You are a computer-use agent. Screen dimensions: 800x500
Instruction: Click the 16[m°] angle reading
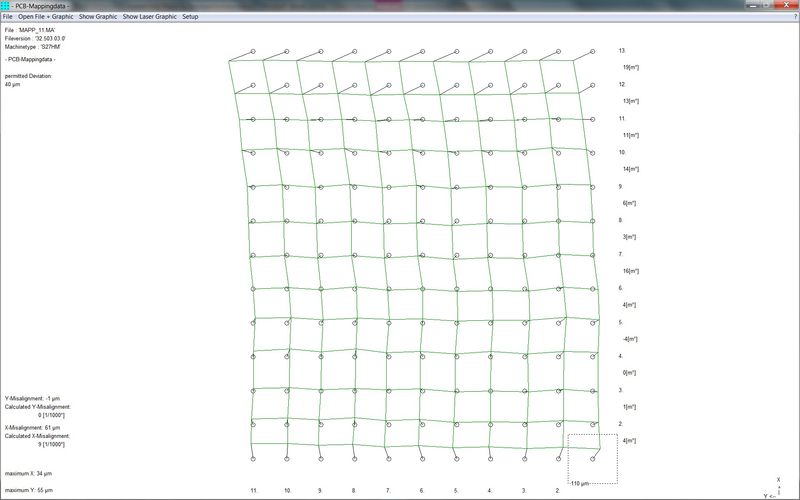coord(630,271)
